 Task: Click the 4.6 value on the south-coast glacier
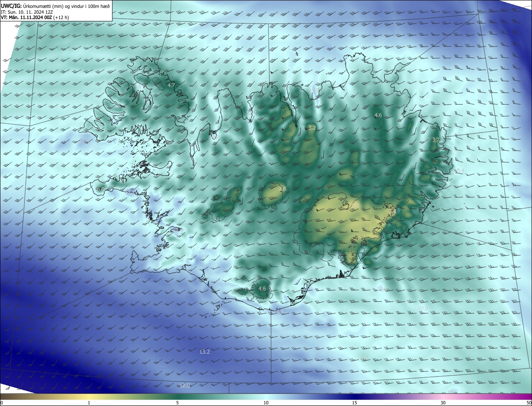[x=262, y=289]
